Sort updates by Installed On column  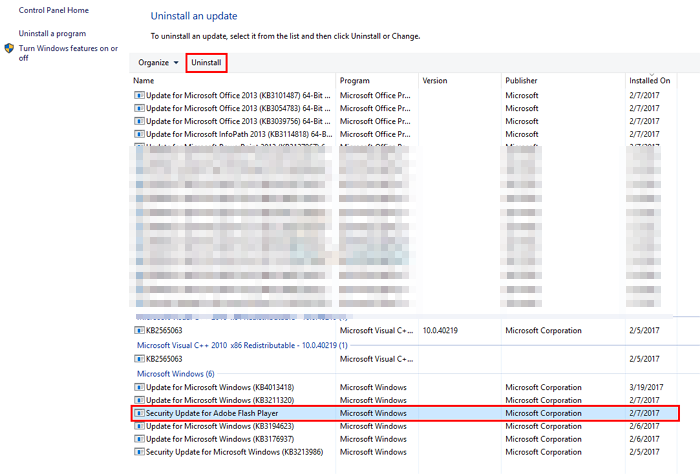(650, 80)
